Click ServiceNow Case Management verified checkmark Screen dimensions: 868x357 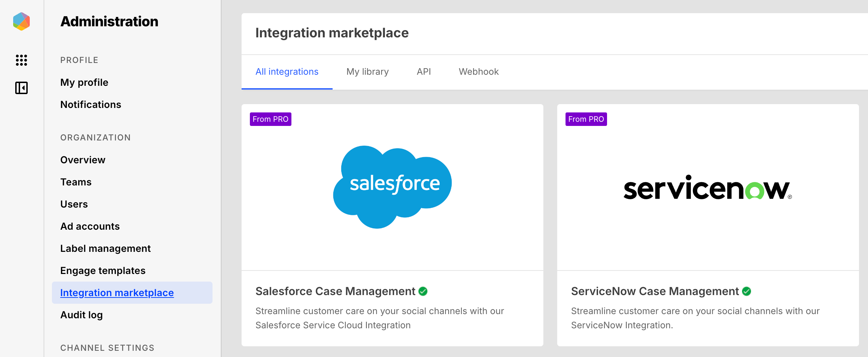[x=747, y=291]
